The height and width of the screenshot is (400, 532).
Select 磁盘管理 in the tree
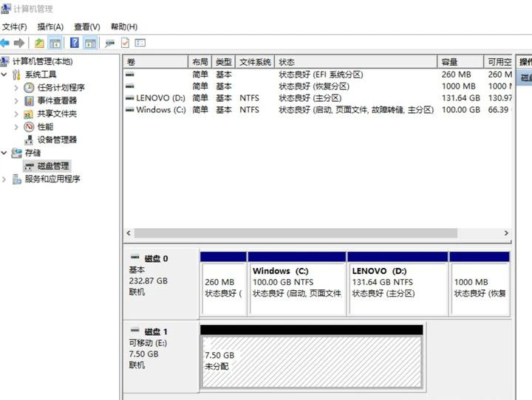pos(53,166)
